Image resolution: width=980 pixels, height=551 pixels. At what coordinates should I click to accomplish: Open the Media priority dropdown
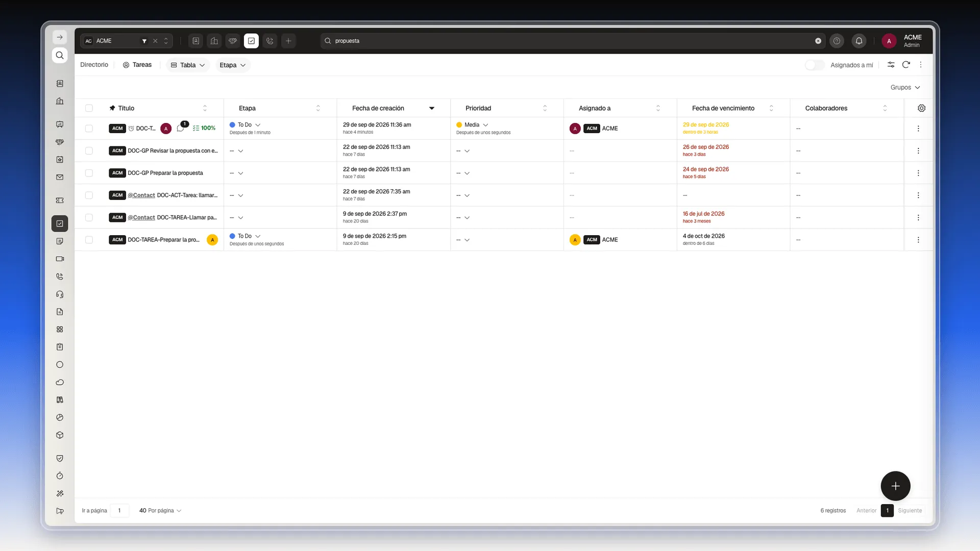pos(472,124)
